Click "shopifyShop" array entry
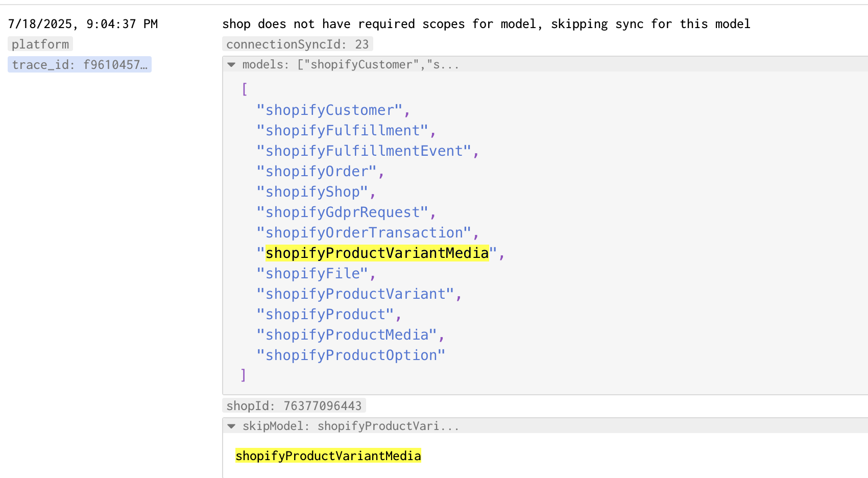Screen dimensions: 868x478 tap(312, 192)
